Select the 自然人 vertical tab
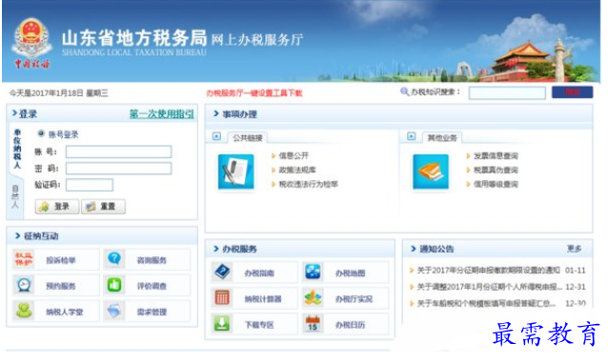The width and height of the screenshot is (608, 364). (x=15, y=197)
